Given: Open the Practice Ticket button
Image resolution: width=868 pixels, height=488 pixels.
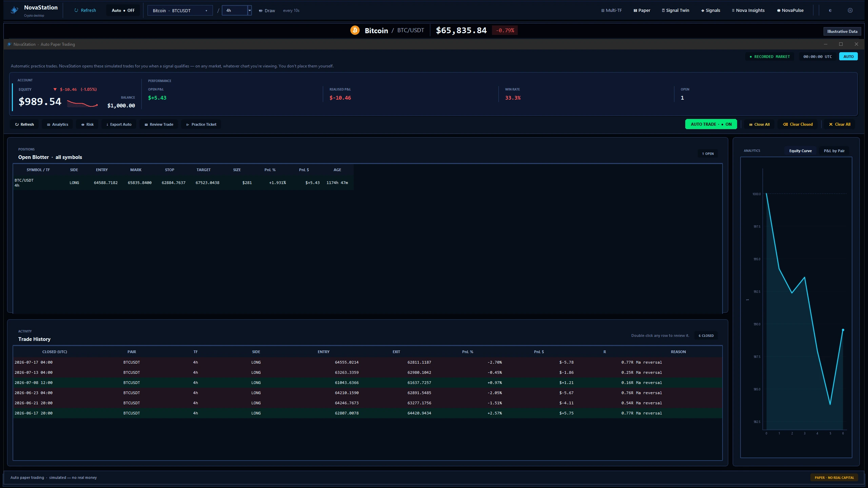Looking at the screenshot, I should (x=201, y=124).
